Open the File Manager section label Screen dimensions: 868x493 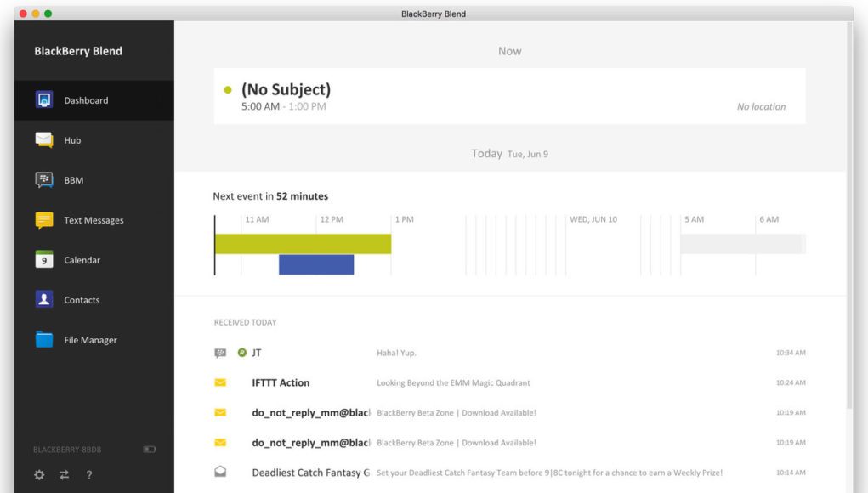click(90, 340)
